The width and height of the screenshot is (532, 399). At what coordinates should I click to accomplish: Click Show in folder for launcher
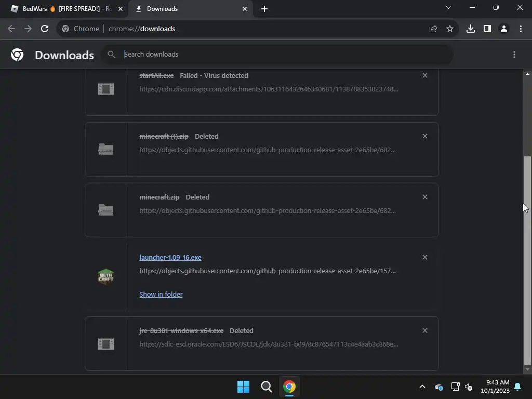point(161,294)
